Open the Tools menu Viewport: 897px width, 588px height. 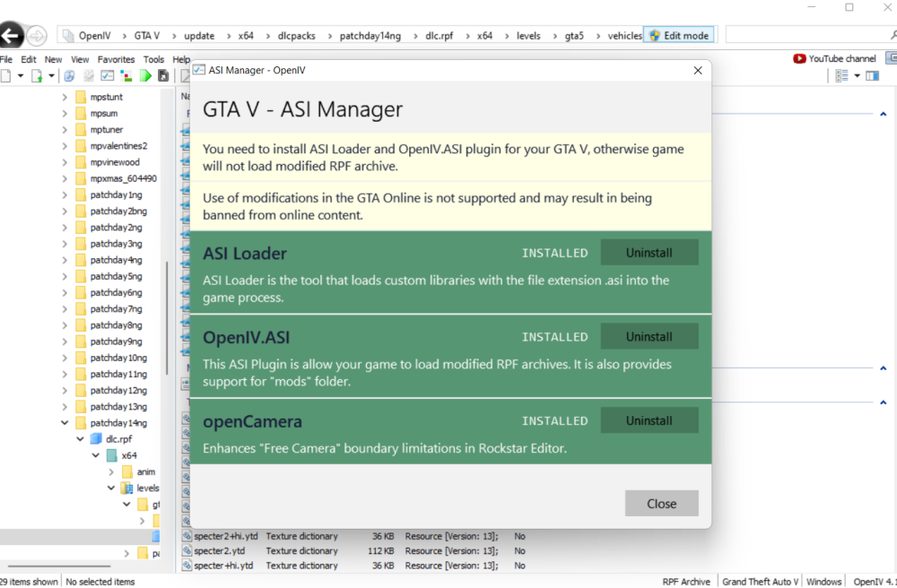coord(153,59)
